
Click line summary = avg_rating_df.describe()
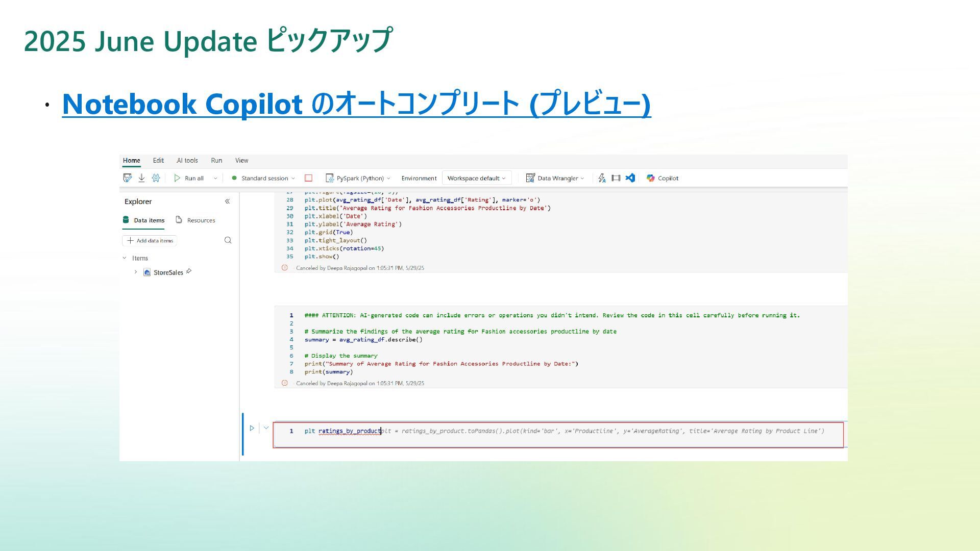pos(363,340)
